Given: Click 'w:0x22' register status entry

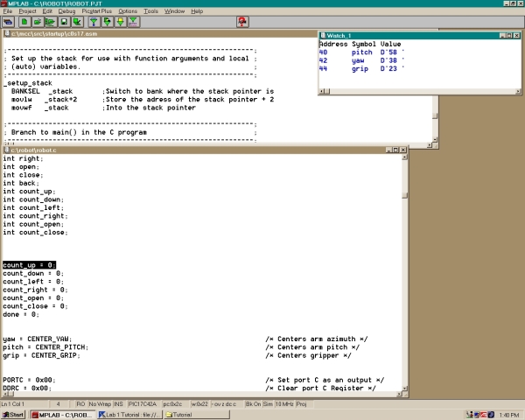Looking at the screenshot, I should (x=199, y=404).
